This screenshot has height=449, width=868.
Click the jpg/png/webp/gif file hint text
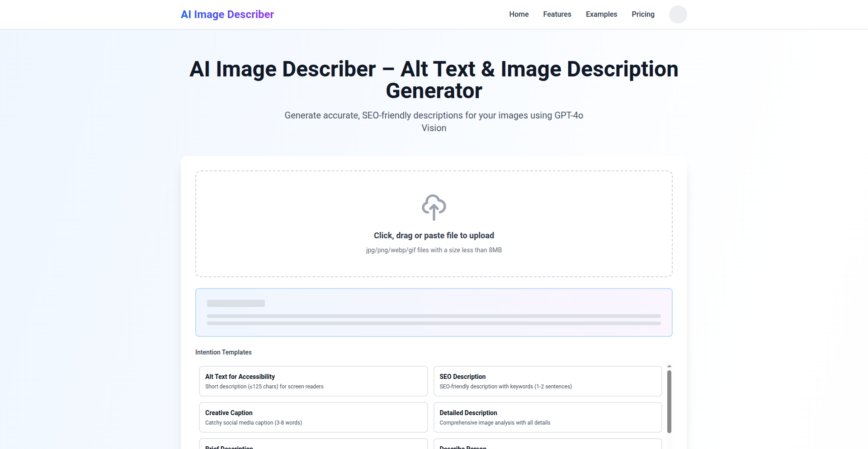[434, 250]
